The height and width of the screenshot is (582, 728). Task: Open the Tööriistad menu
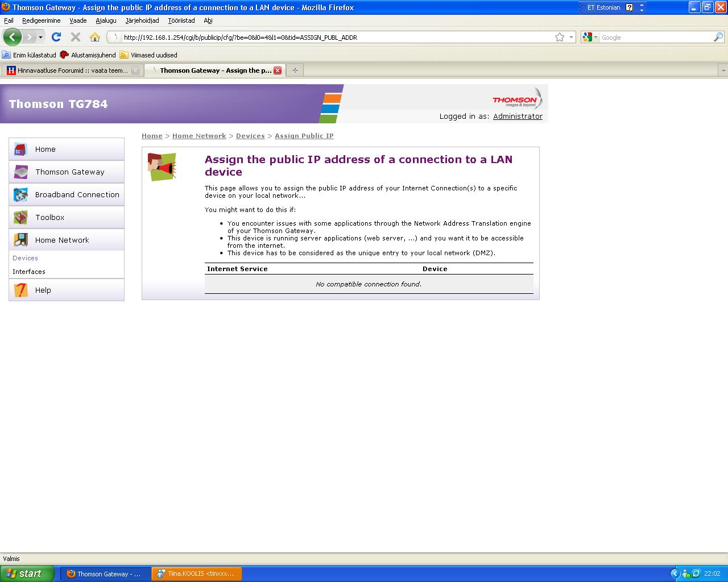(181, 20)
